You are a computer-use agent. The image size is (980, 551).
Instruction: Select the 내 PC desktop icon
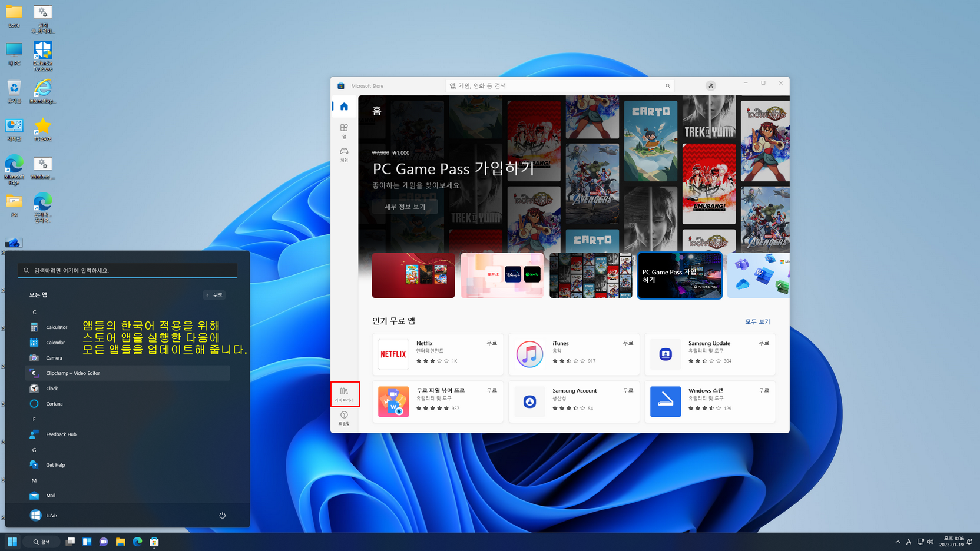(14, 54)
